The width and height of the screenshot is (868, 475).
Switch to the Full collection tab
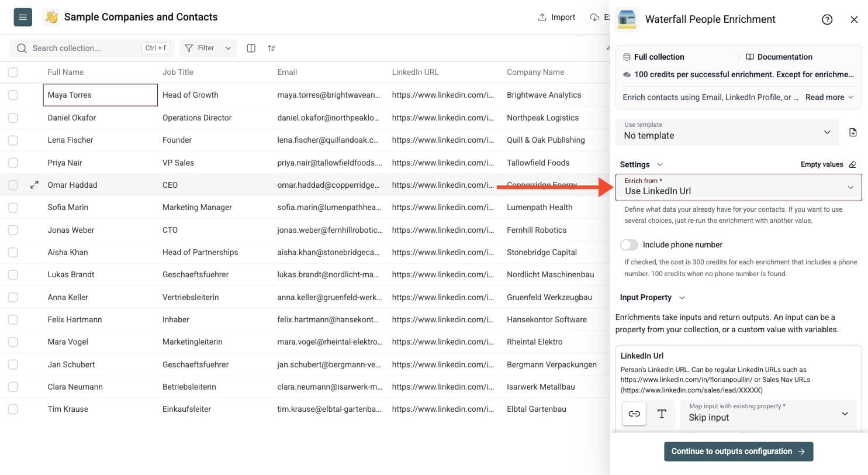tap(653, 57)
